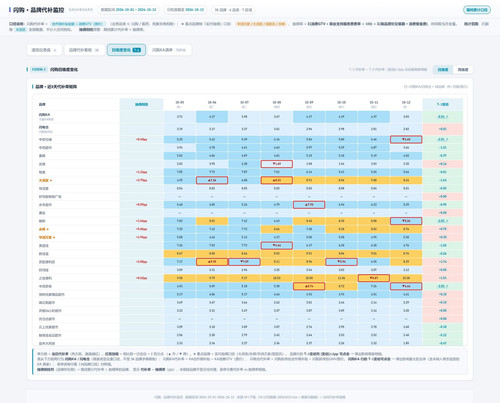Click the T-1 change column header
The height and width of the screenshot is (403, 500).
click(443, 104)
